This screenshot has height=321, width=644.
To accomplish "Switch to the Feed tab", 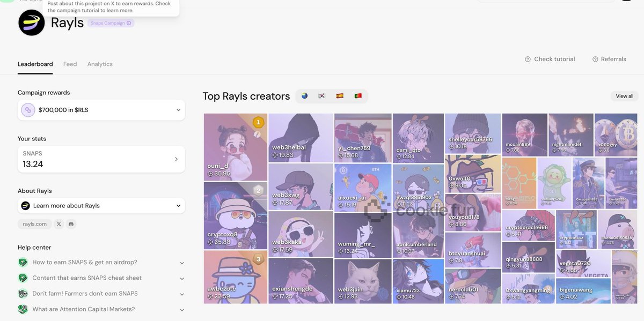I will point(70,64).
